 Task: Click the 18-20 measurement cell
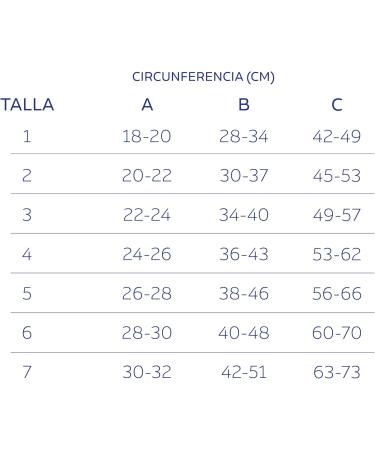click(x=147, y=136)
